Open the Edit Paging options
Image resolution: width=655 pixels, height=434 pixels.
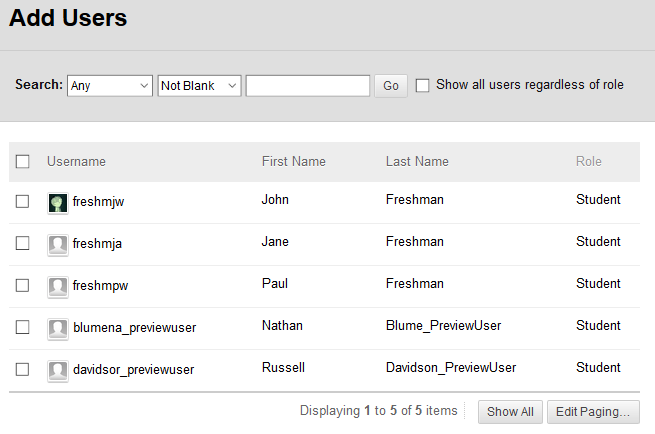pyautogui.click(x=593, y=412)
